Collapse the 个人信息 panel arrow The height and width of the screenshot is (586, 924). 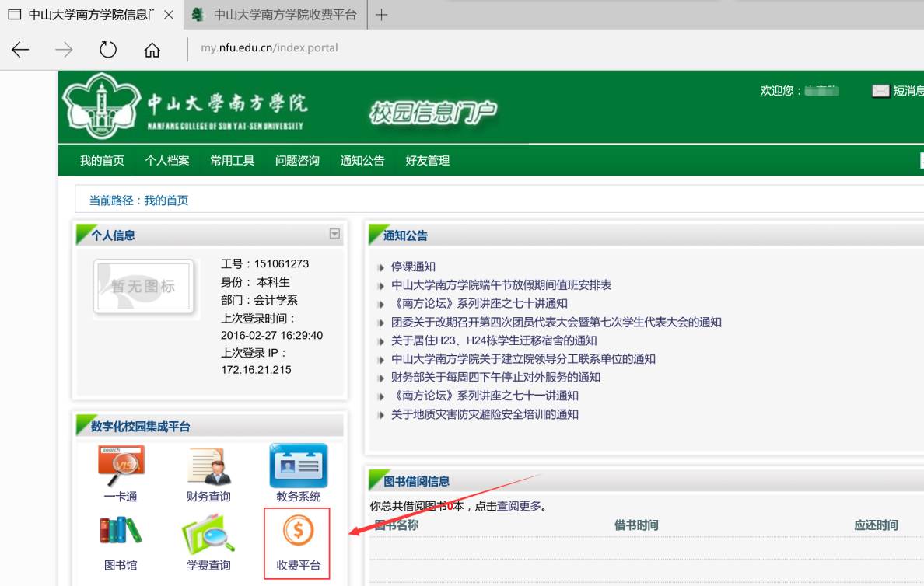pyautogui.click(x=334, y=234)
